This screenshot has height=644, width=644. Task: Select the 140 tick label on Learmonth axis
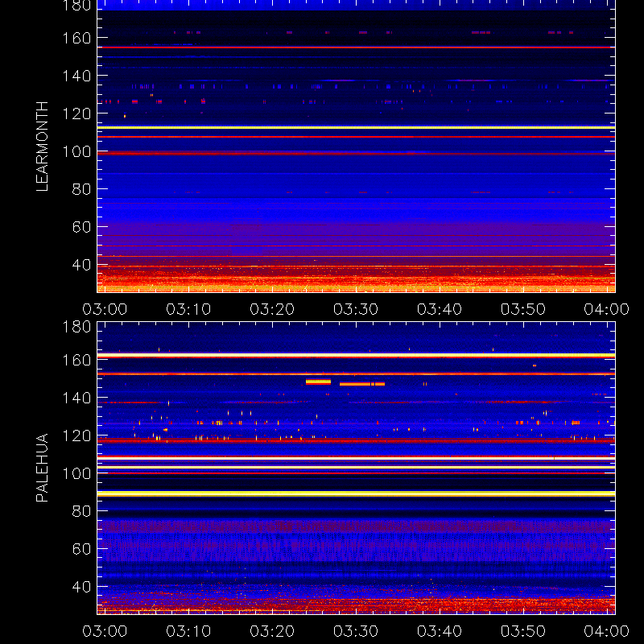[76, 76]
